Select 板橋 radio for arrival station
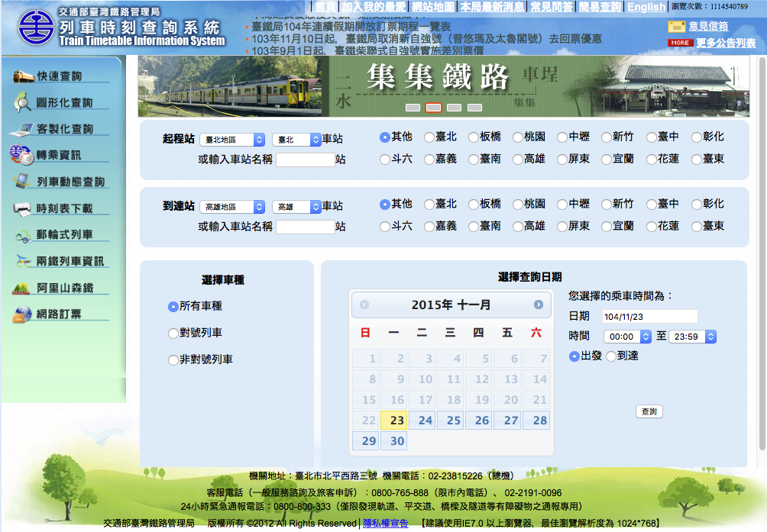This screenshot has width=767, height=532. pos(473,205)
